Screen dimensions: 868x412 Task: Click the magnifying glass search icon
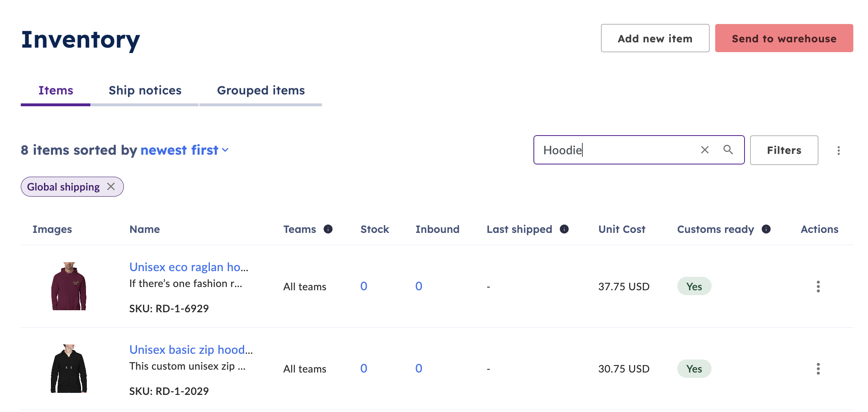point(728,150)
